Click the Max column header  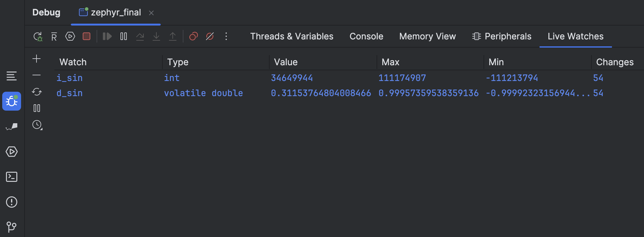click(390, 62)
